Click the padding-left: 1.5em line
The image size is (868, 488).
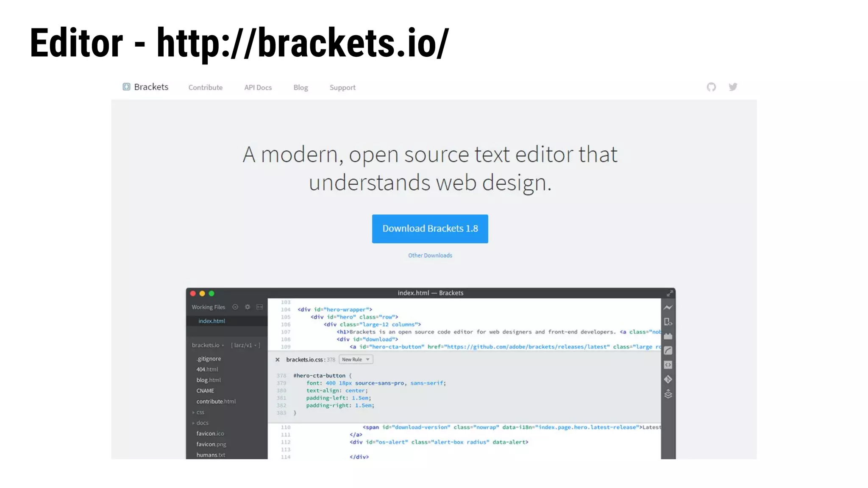pos(339,398)
